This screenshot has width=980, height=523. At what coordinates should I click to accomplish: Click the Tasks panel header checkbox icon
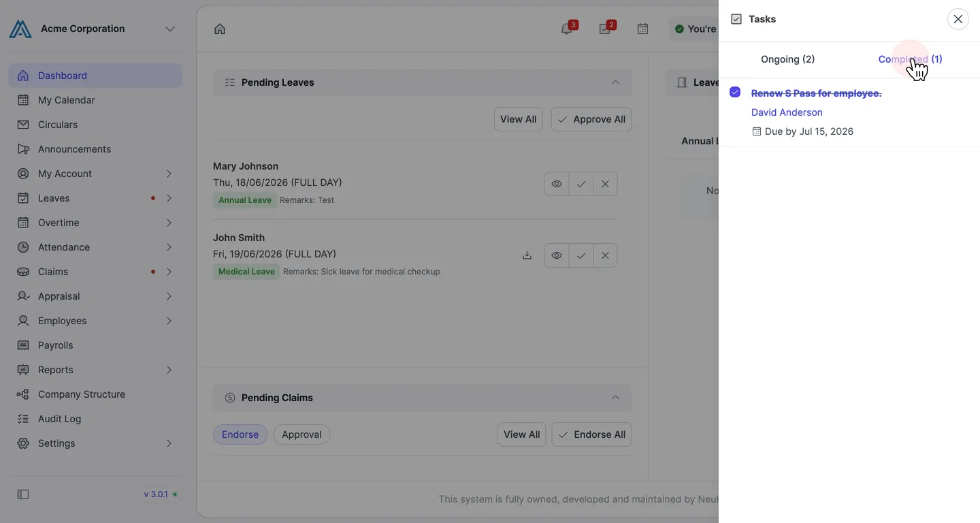click(736, 19)
